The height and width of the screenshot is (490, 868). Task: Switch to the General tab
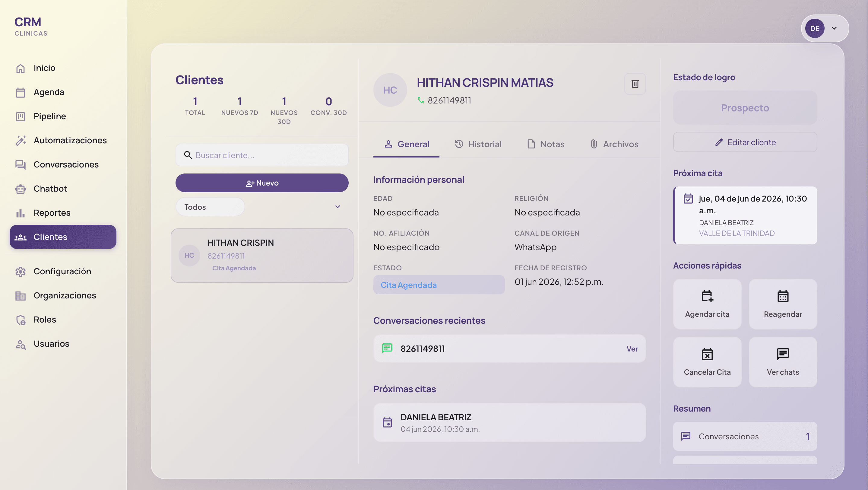pos(406,144)
